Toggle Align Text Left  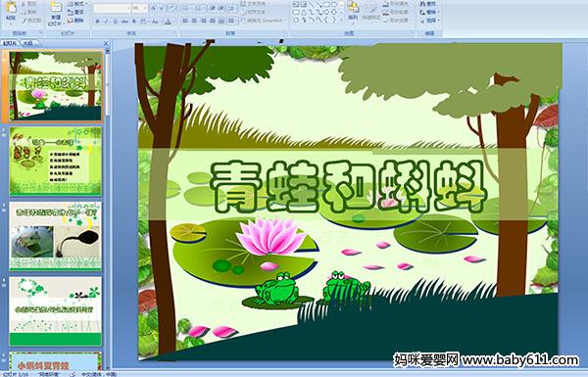pyautogui.click(x=185, y=21)
